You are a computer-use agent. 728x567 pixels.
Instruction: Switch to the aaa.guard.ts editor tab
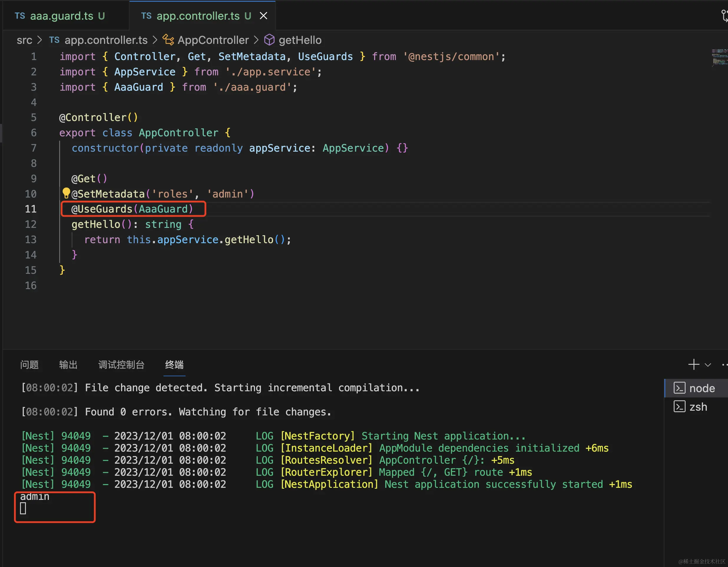coord(62,16)
